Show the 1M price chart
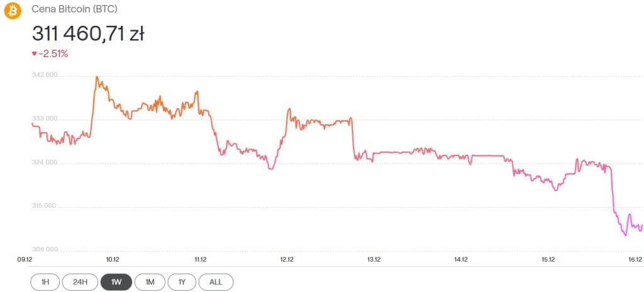The height and width of the screenshot is (292, 644). point(150,282)
